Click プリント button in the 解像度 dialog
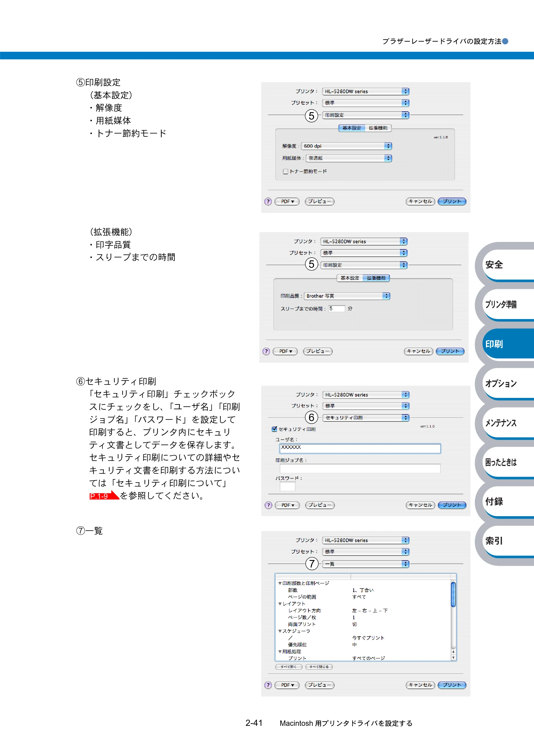The width and height of the screenshot is (534, 756). 452,202
